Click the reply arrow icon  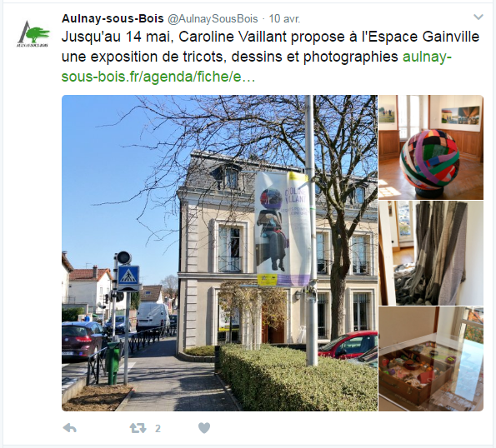coord(69,428)
